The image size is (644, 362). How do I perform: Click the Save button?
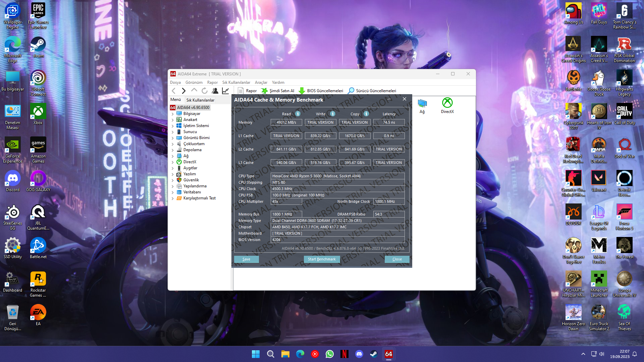pos(246,259)
